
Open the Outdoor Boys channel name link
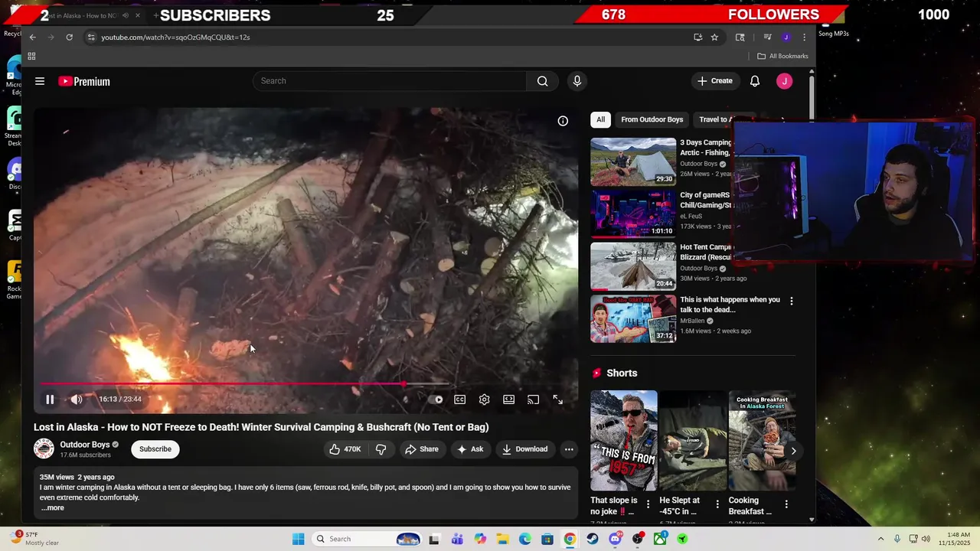[x=85, y=445]
